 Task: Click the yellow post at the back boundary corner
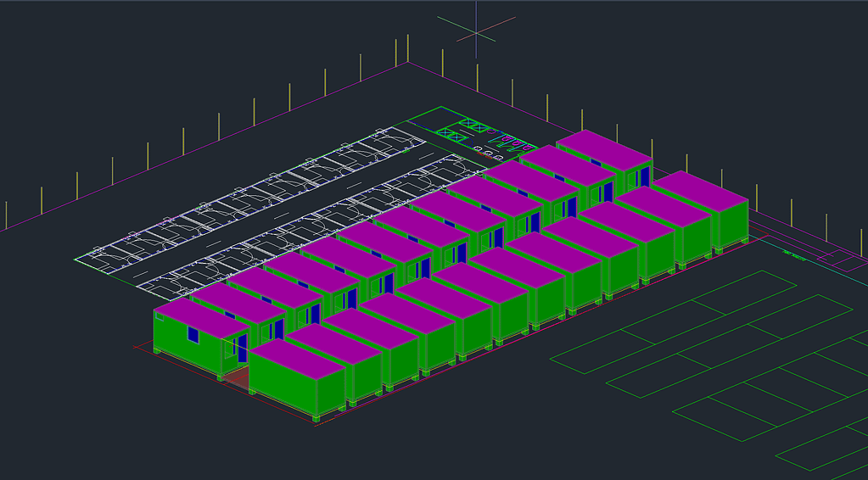pos(407,47)
